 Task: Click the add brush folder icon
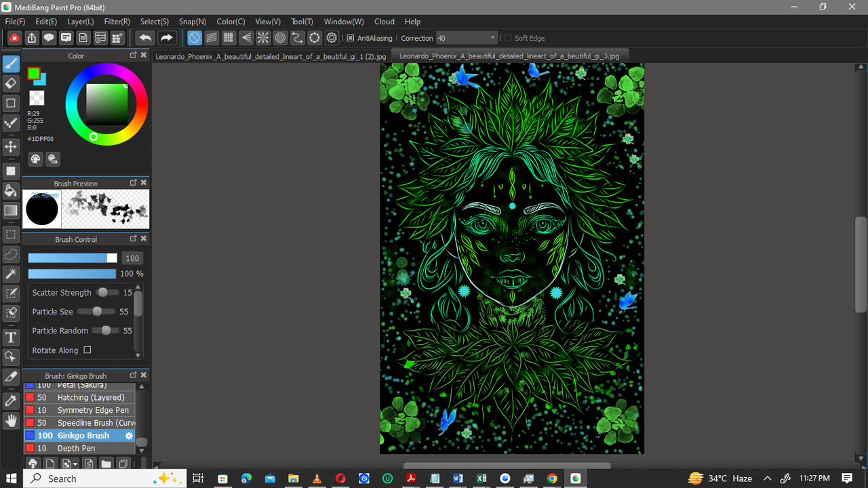click(x=106, y=464)
